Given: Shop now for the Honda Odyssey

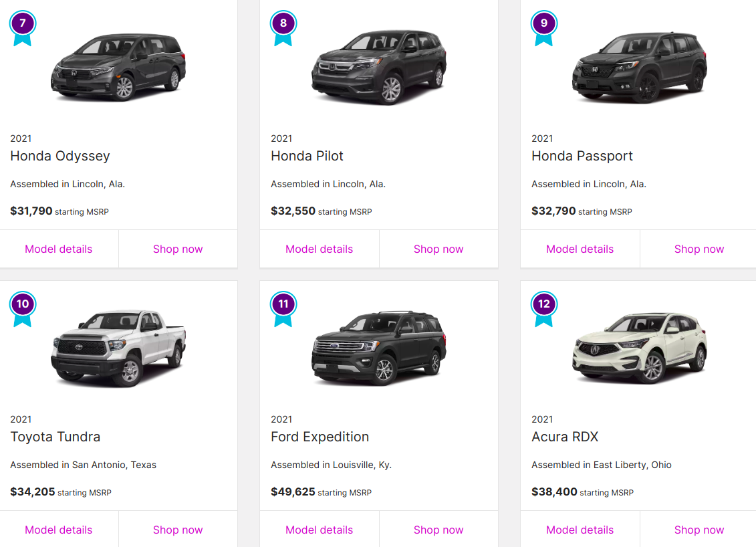Looking at the screenshot, I should (178, 249).
